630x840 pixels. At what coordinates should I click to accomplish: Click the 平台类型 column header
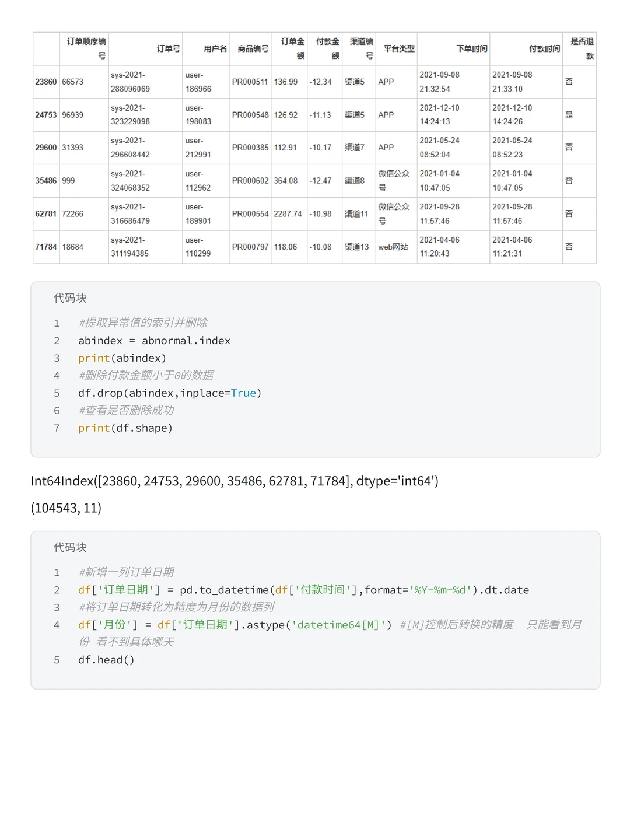[x=399, y=49]
